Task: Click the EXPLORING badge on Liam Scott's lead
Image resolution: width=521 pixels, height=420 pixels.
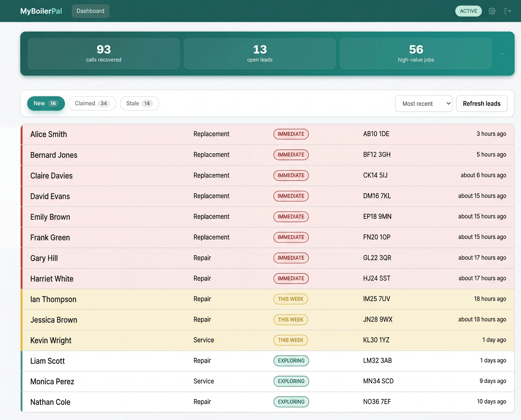Action: (291, 361)
